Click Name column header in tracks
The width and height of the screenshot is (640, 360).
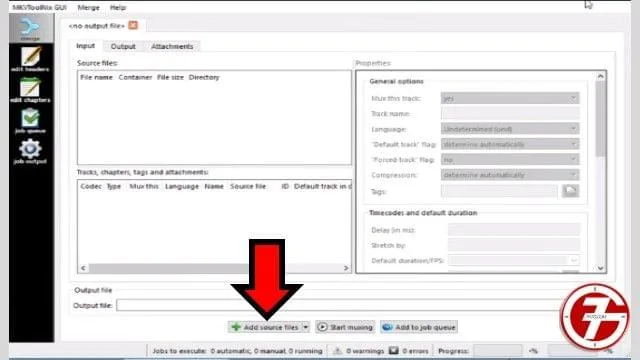(x=214, y=186)
